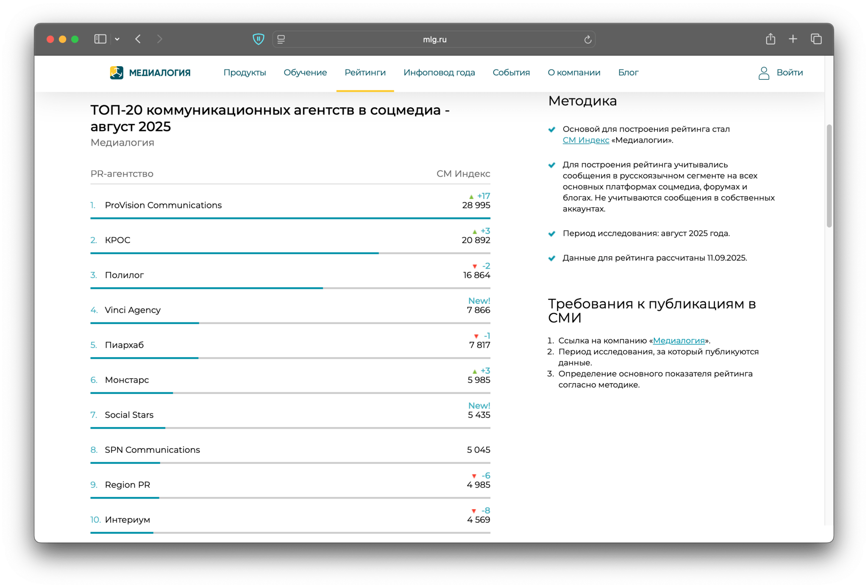
Task: Select the Рейтинги tab
Action: click(365, 72)
